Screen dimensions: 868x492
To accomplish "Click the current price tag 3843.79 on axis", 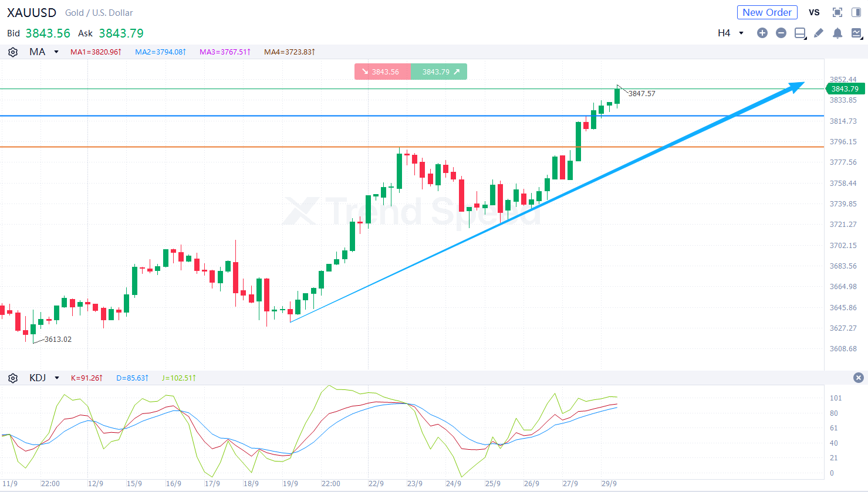I will (845, 89).
